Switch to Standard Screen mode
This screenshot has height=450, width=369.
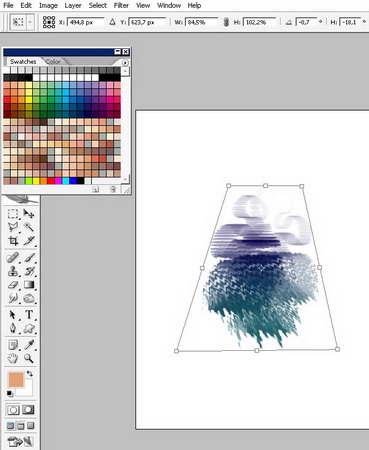point(10,426)
